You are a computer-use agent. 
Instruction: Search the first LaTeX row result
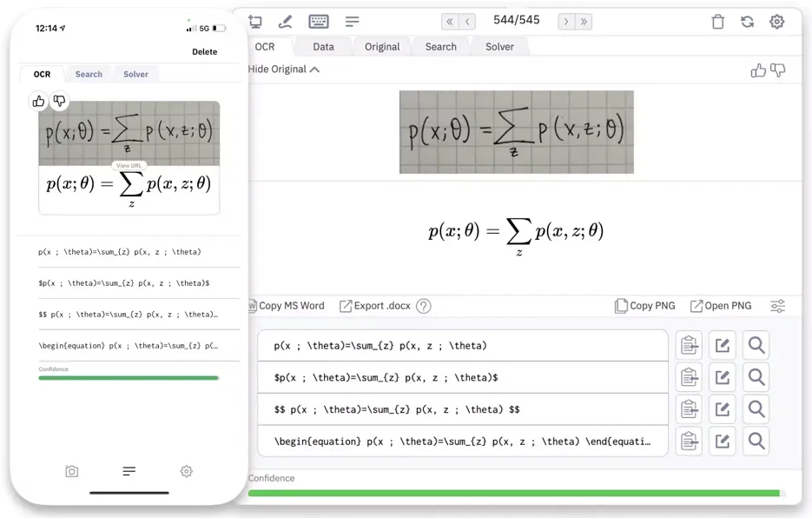tap(756, 345)
